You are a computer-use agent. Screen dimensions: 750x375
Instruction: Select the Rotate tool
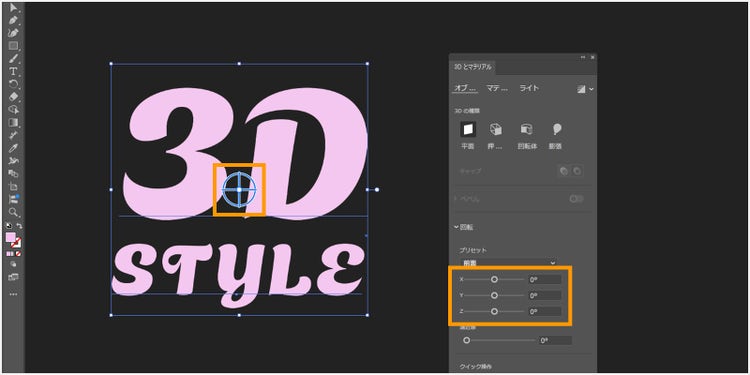click(13, 84)
